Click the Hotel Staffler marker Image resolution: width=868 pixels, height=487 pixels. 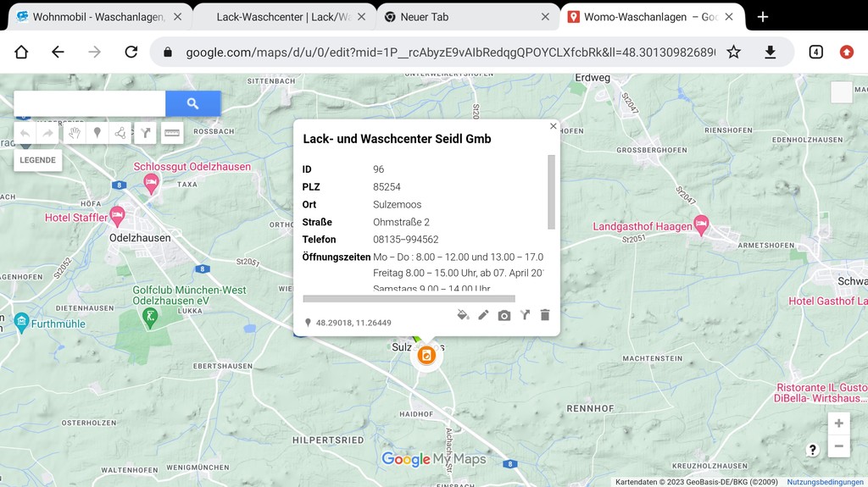pyautogui.click(x=117, y=215)
